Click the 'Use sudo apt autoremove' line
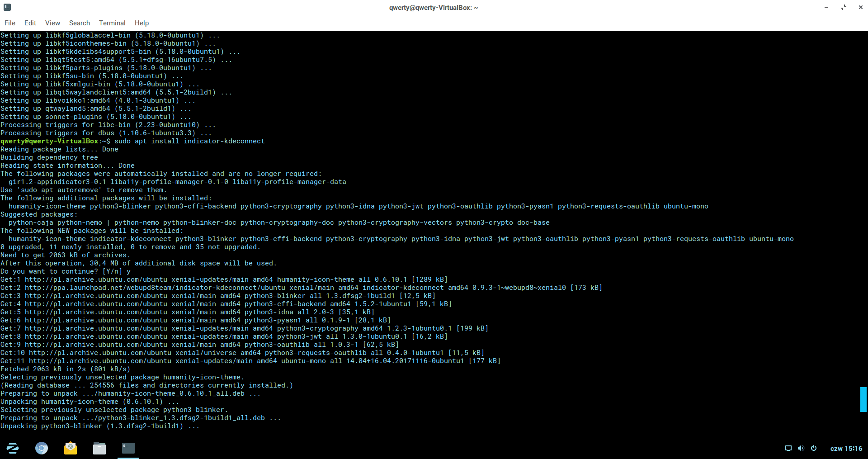The image size is (868, 459). click(x=84, y=190)
